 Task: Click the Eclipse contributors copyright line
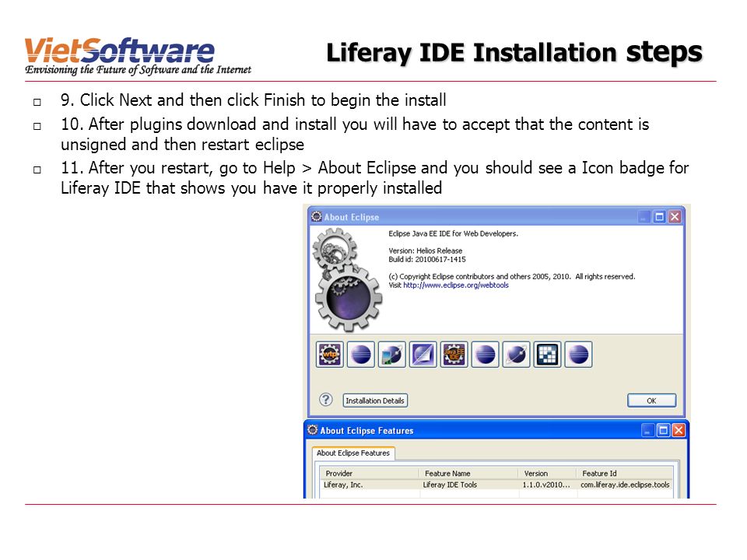(512, 277)
